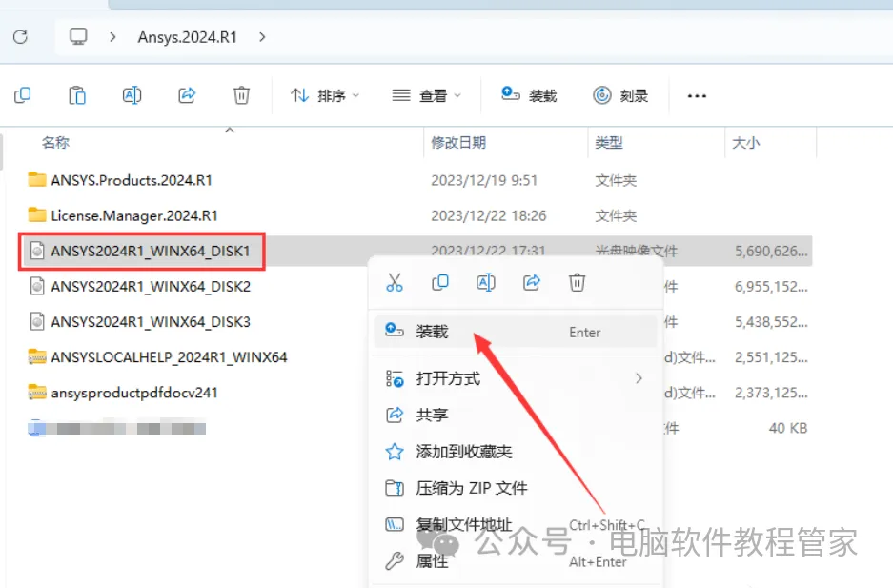
Task: Click the 2023/12/19 9:51 date cell
Action: coord(484,180)
